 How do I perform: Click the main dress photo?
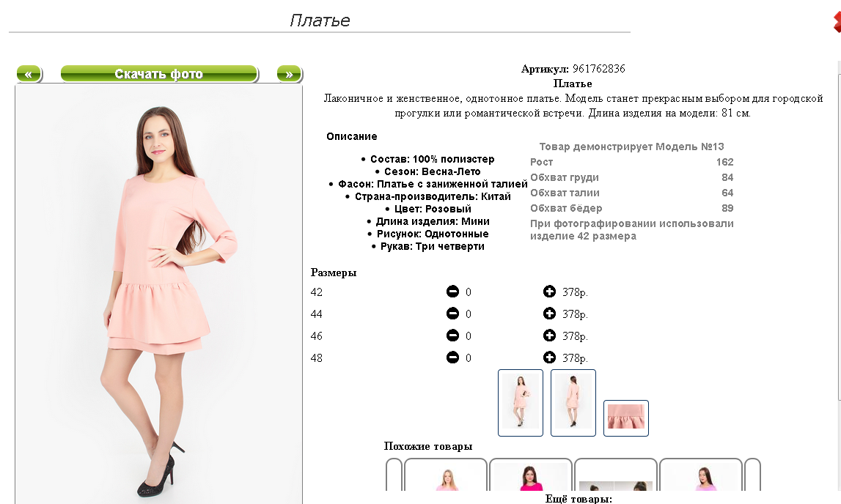pos(159,294)
